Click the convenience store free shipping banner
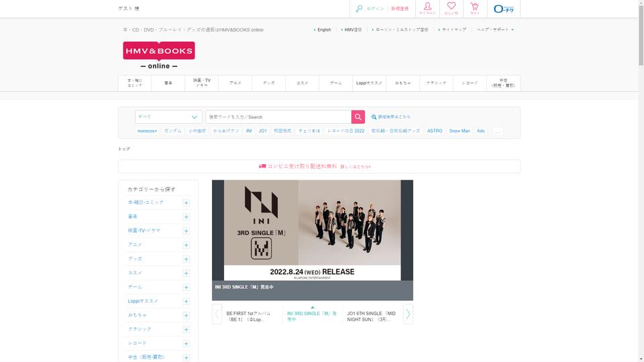644x362 pixels. pos(319,167)
